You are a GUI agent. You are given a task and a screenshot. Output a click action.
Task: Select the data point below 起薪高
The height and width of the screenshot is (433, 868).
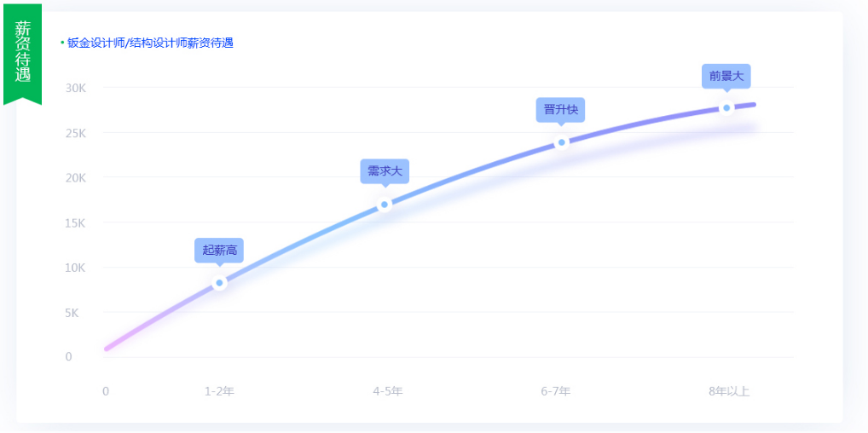pos(219,283)
